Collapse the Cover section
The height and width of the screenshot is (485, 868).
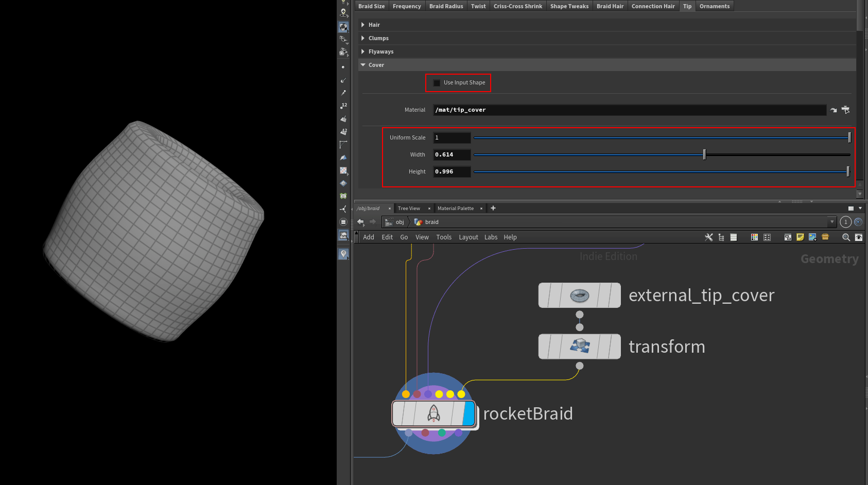363,65
